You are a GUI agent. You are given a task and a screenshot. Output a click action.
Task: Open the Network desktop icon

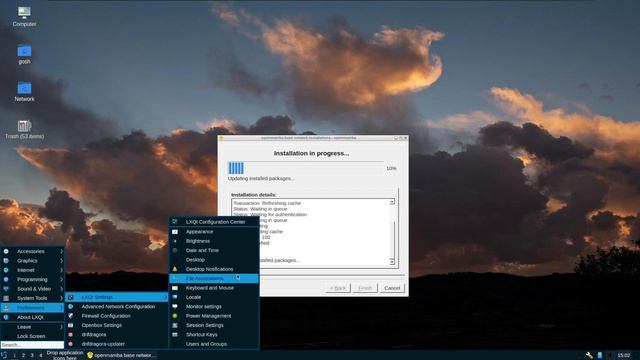pyautogui.click(x=24, y=88)
